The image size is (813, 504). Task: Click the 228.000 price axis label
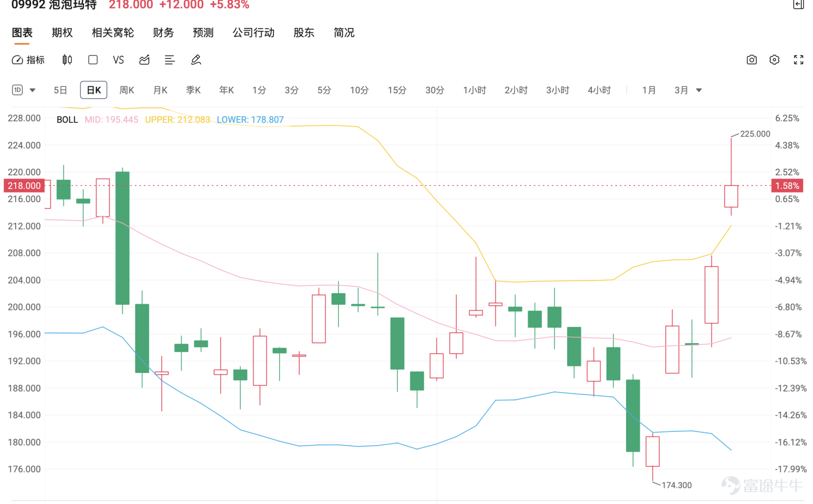pos(24,118)
